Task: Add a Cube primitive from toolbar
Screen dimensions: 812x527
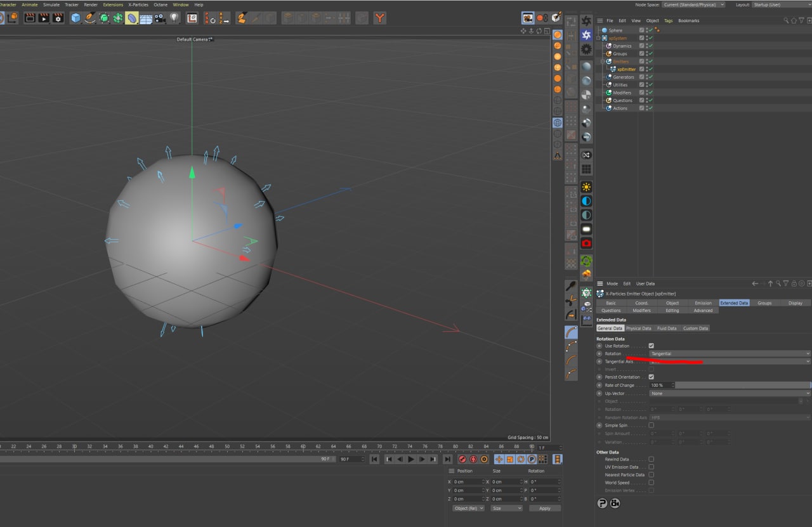Action: (76, 18)
